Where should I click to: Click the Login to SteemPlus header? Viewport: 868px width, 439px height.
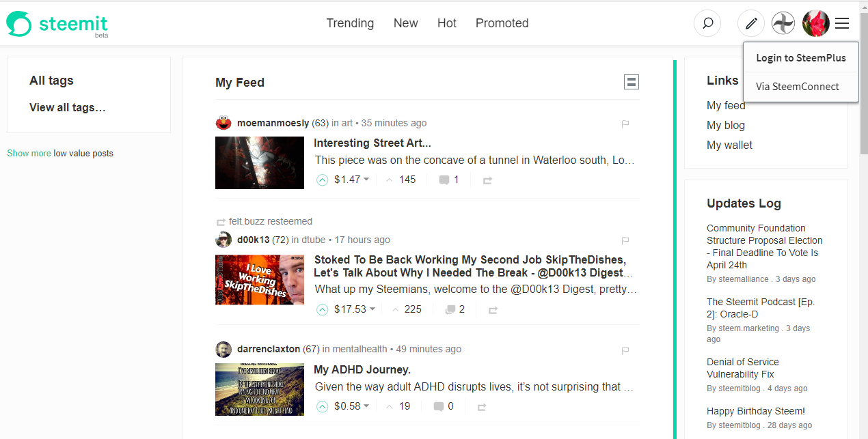(x=800, y=58)
